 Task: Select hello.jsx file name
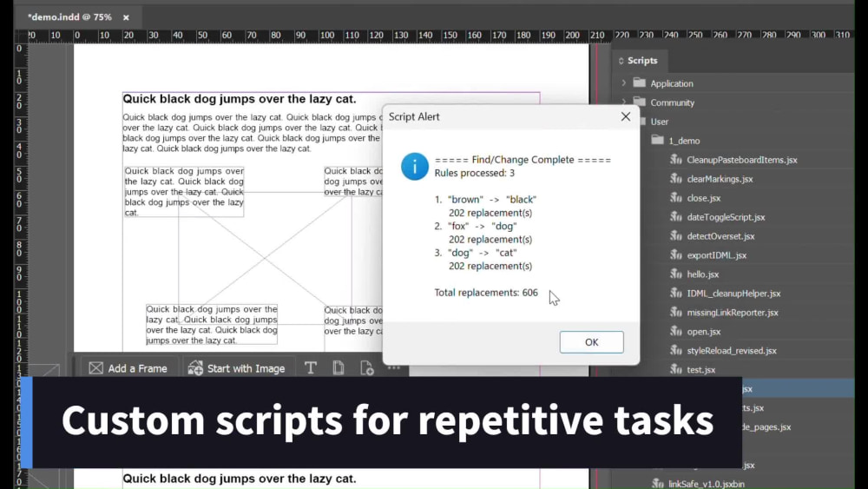702,274
